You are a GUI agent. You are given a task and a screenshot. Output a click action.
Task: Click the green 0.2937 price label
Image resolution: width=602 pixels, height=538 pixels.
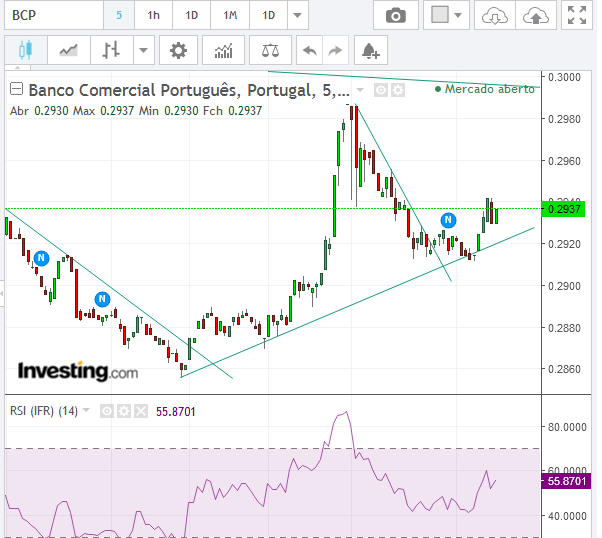click(563, 209)
